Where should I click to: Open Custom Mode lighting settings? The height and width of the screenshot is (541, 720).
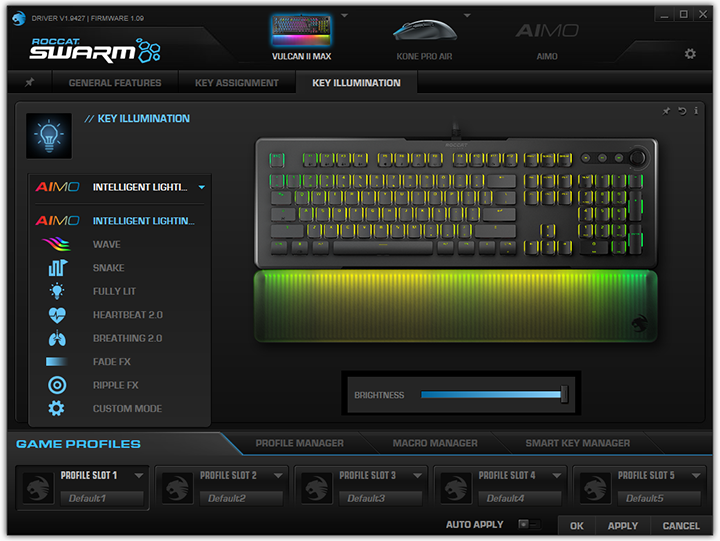(x=127, y=409)
